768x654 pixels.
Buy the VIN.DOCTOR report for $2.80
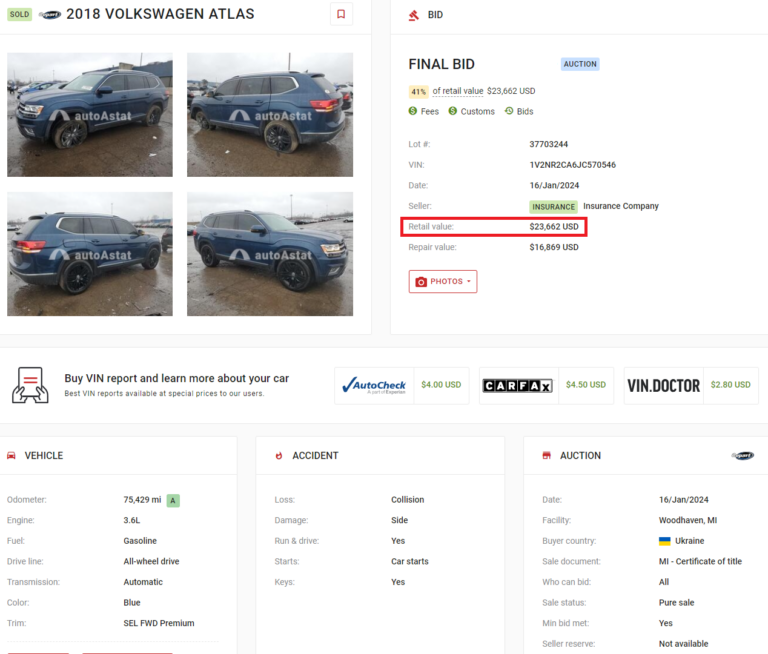[690, 385]
